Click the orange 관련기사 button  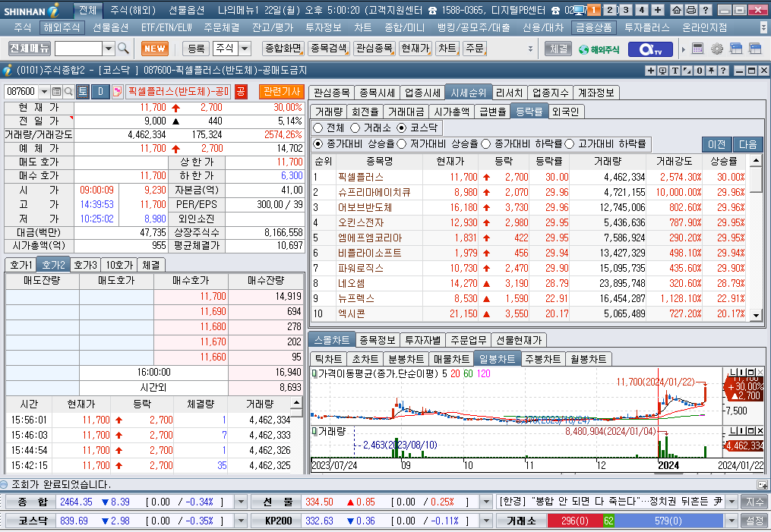(282, 91)
